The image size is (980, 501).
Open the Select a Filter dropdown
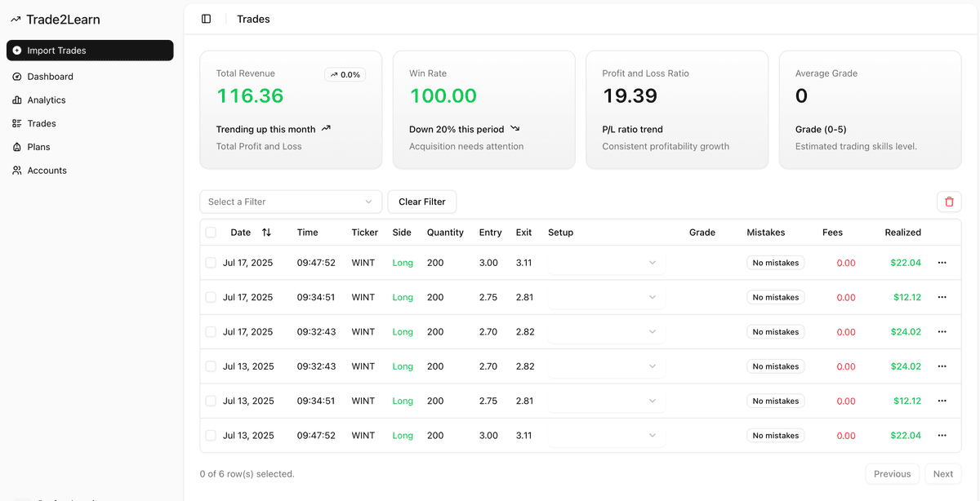291,202
